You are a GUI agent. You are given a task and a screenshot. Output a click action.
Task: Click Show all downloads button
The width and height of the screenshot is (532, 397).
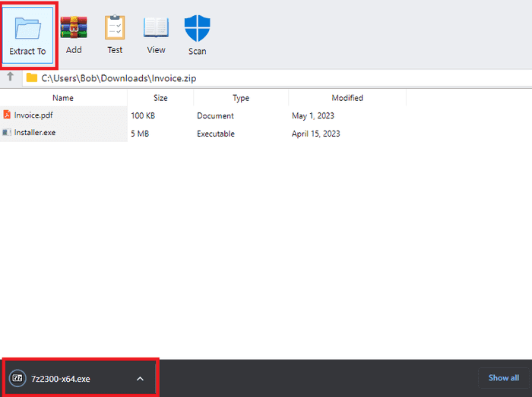[x=503, y=378]
